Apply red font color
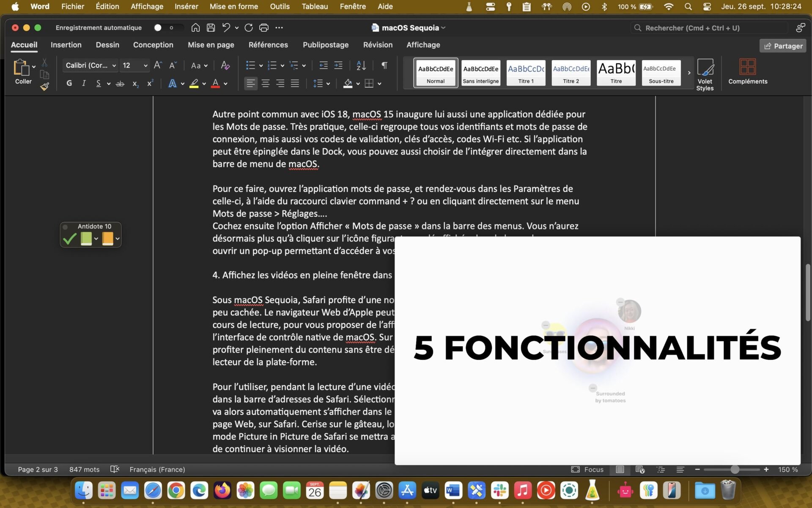 click(215, 84)
